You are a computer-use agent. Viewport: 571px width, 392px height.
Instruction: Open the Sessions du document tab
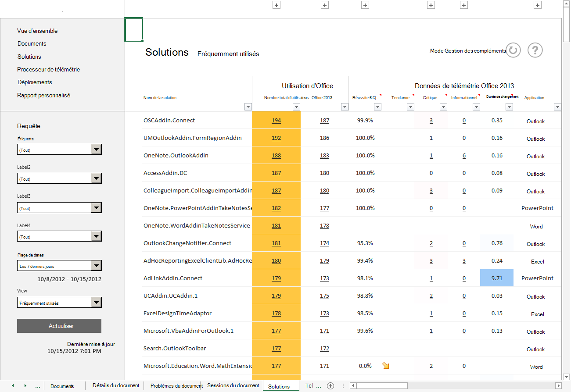coord(233,385)
